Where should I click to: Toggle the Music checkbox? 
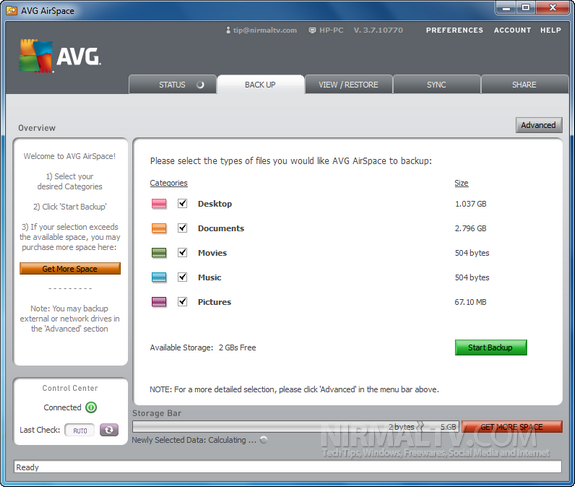coord(182,277)
